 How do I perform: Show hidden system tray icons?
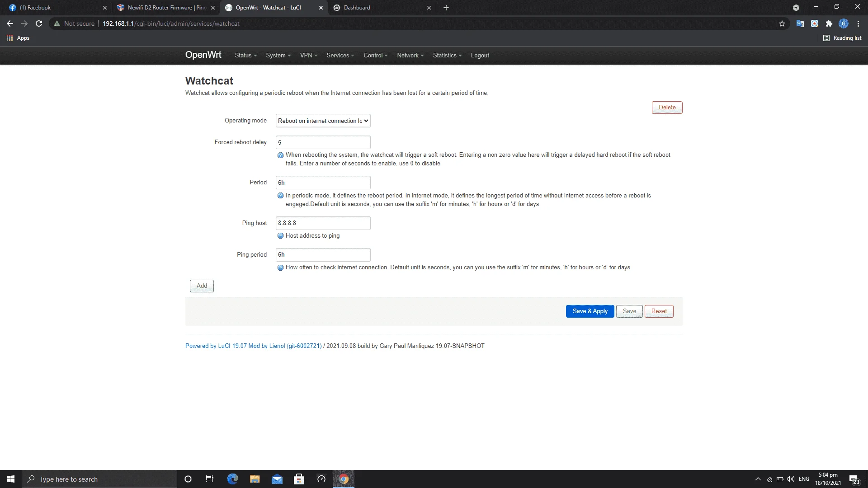coord(758,479)
